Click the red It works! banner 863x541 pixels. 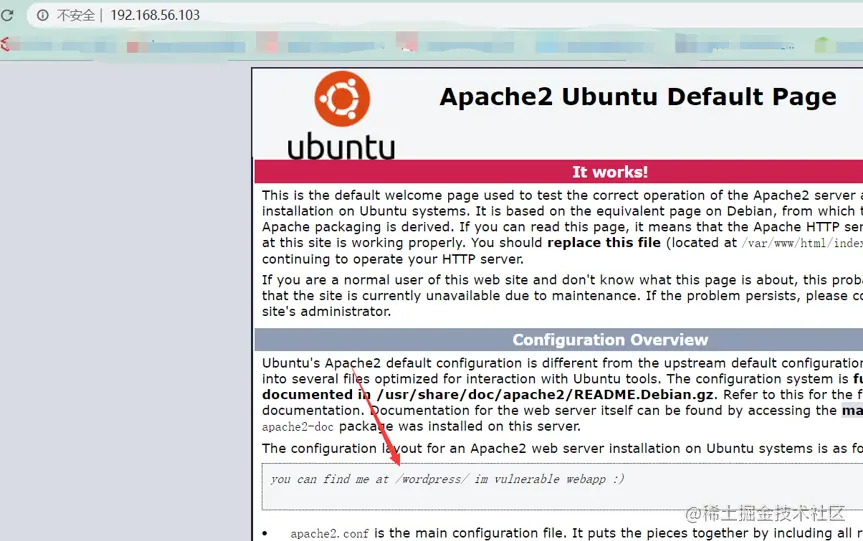559,172
